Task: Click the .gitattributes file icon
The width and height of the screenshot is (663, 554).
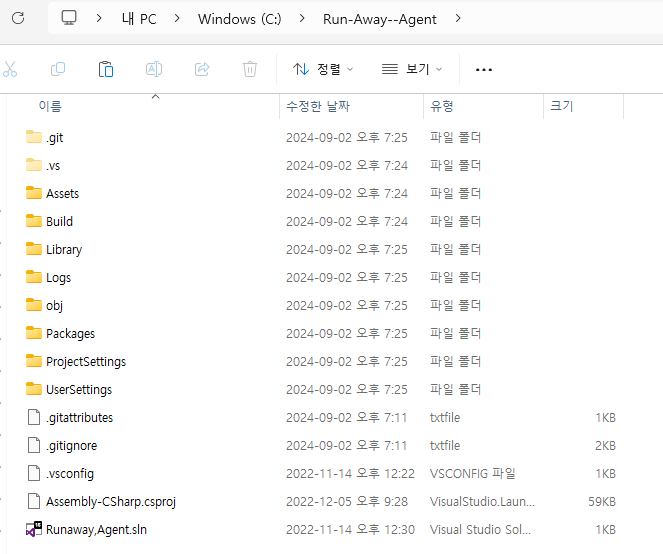Action: (34, 417)
